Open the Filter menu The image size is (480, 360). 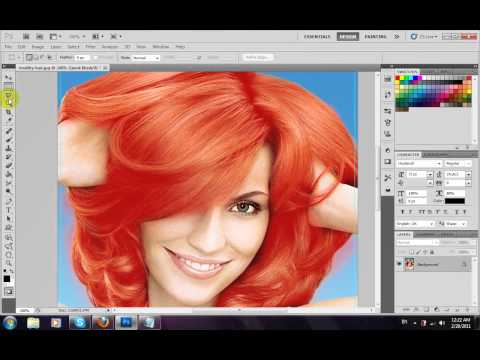pos(90,47)
